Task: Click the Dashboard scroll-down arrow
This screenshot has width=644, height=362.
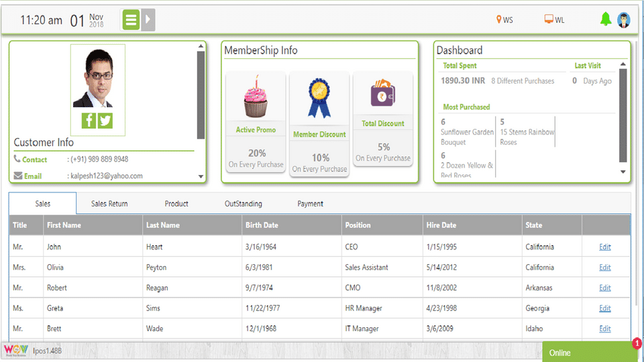Action: coord(623,172)
